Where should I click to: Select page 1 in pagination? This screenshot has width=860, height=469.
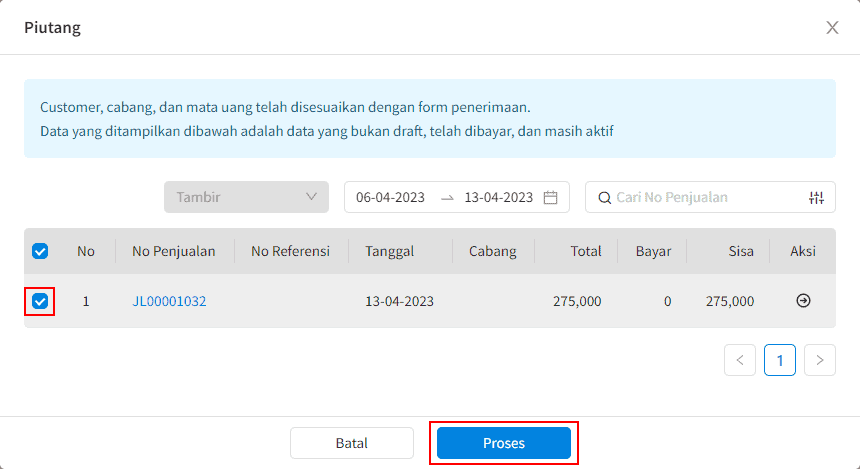[x=780, y=360]
